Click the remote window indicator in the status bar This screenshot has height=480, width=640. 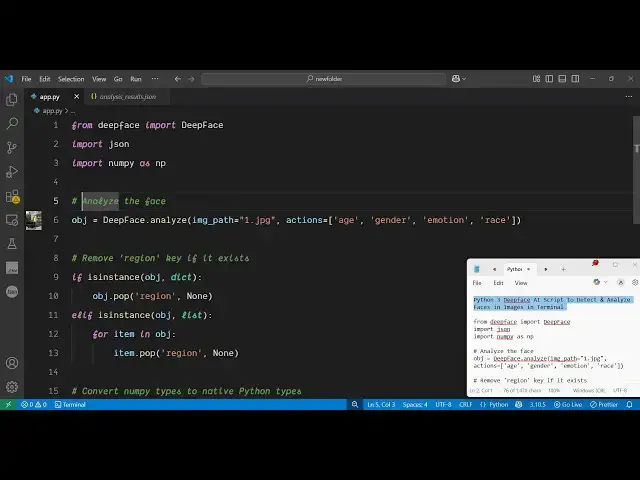[8, 404]
